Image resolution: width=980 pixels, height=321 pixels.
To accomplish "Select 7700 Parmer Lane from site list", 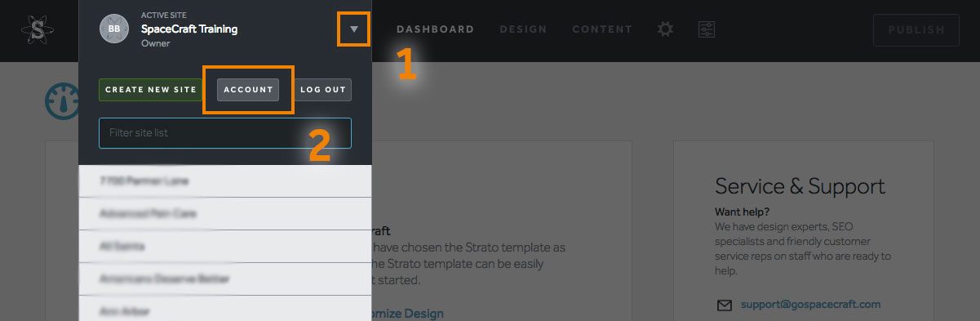I will click(x=225, y=181).
